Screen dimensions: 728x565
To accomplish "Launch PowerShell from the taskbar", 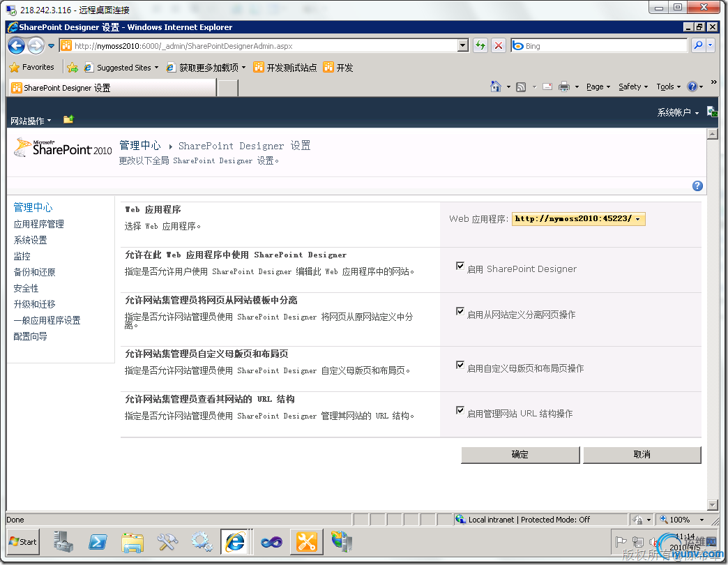I will click(98, 542).
